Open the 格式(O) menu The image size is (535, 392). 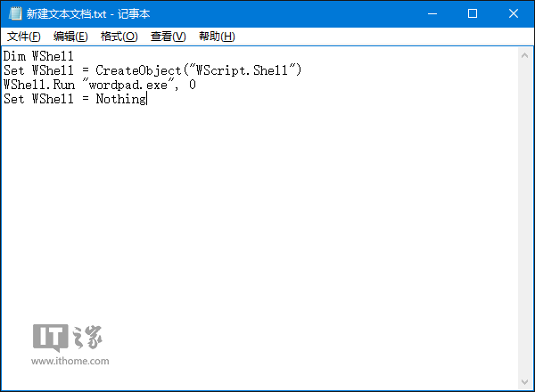click(119, 37)
